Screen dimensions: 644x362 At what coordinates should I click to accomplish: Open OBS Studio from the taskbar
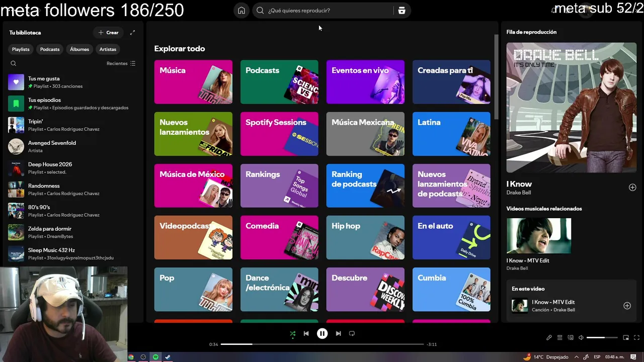143,357
